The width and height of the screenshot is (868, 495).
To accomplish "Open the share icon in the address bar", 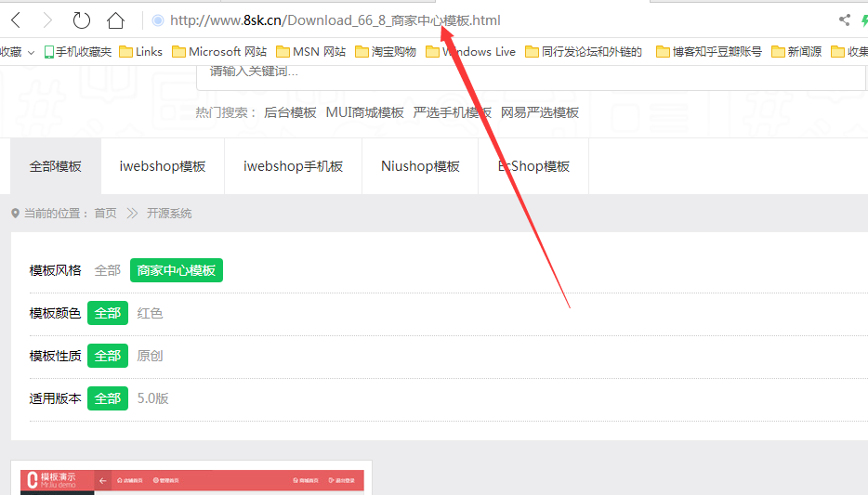I will tap(844, 20).
